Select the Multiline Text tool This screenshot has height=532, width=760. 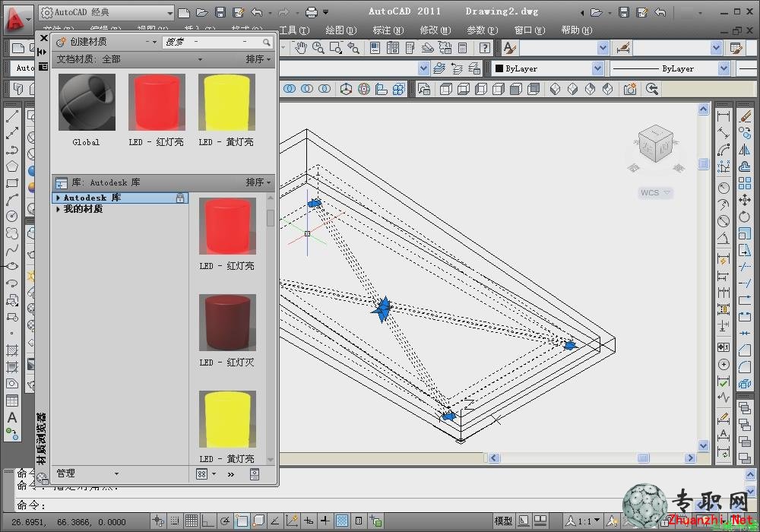click(x=12, y=418)
